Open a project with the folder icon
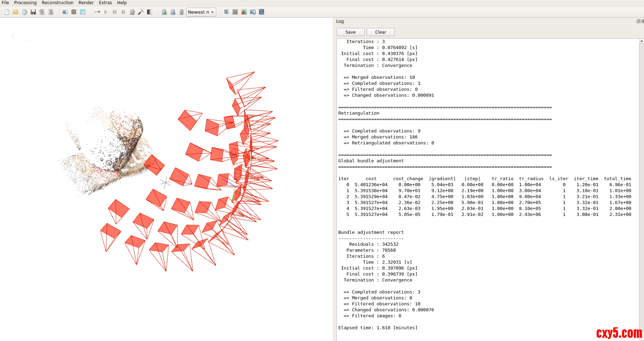Image resolution: width=644 pixels, height=341 pixels. click(x=16, y=12)
